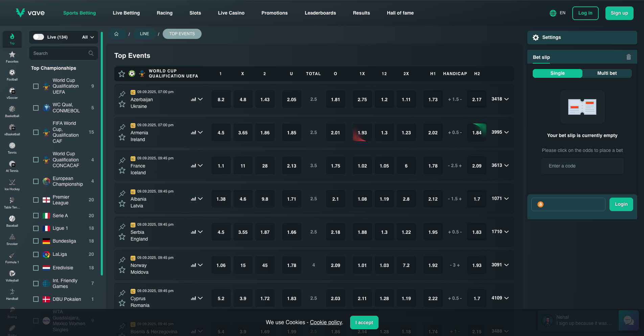
Task: Favorite the World Cup Qualification UEFA league star
Action: pos(122,73)
